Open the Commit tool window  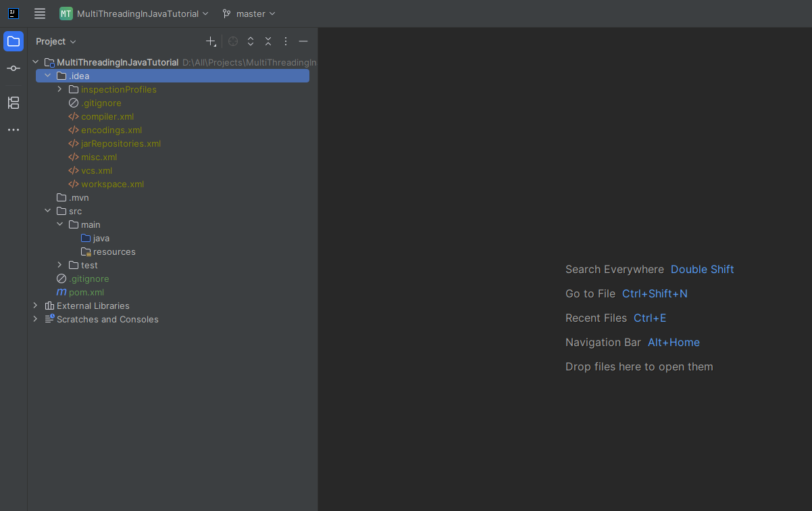click(14, 68)
